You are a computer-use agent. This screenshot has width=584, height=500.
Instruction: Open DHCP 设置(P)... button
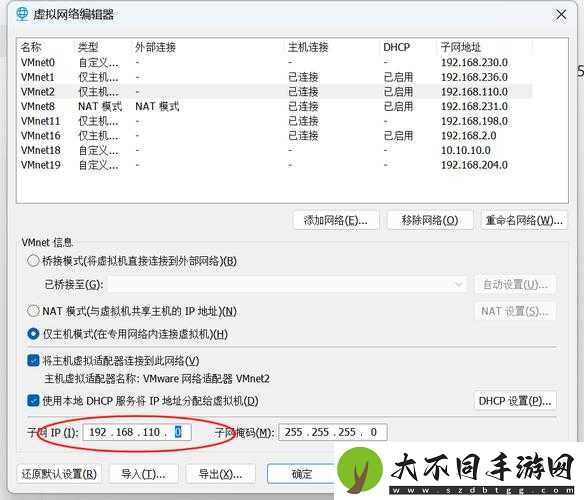515,401
